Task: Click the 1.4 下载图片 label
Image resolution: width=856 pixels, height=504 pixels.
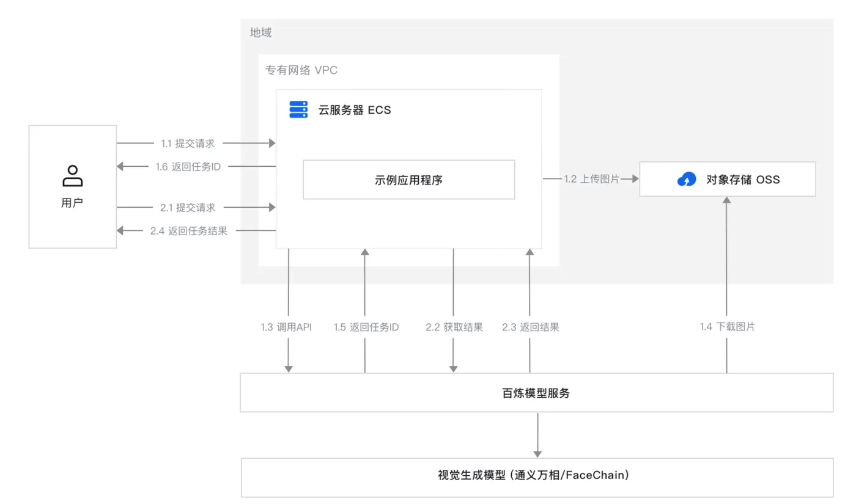Action: (728, 327)
